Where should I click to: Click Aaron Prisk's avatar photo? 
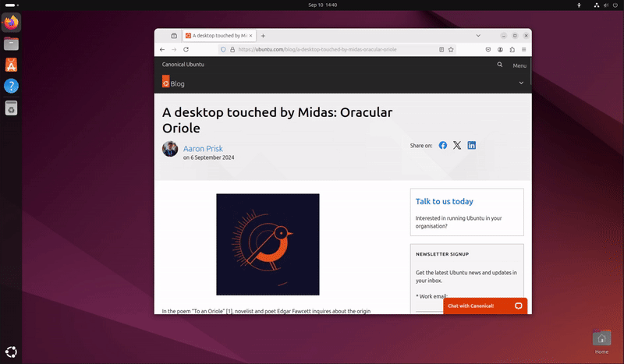(x=170, y=149)
